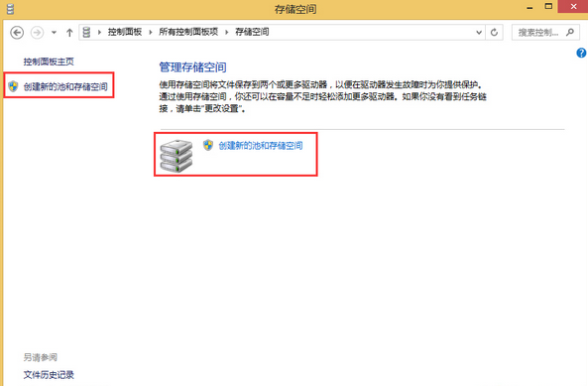Go up one level with up arrow
588x386 pixels.
pos(69,33)
